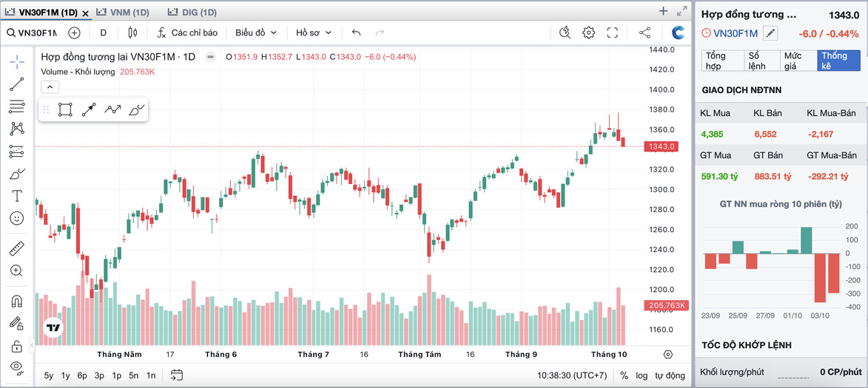Open Các chỉ báo indicators
This screenshot has height=388, width=868.
[186, 33]
